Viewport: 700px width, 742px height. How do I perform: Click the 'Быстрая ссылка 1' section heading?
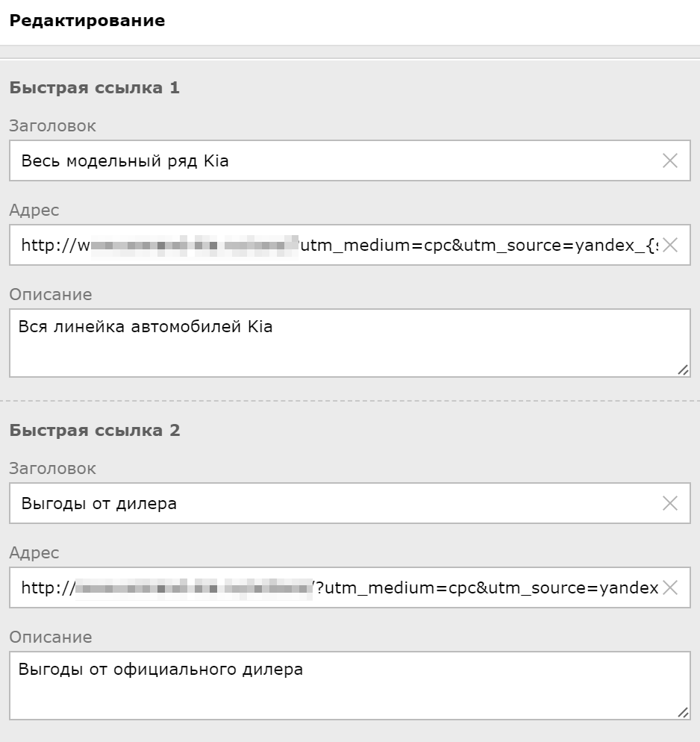(x=94, y=88)
